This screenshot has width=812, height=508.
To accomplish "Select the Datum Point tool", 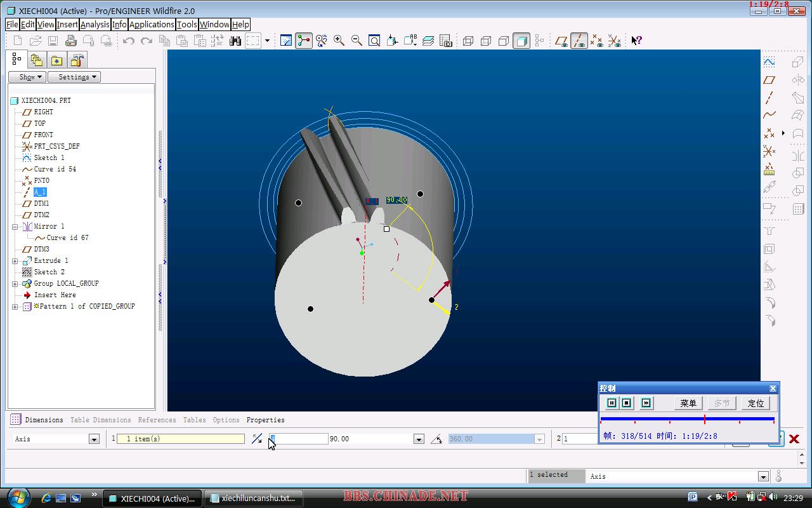I will click(x=769, y=133).
